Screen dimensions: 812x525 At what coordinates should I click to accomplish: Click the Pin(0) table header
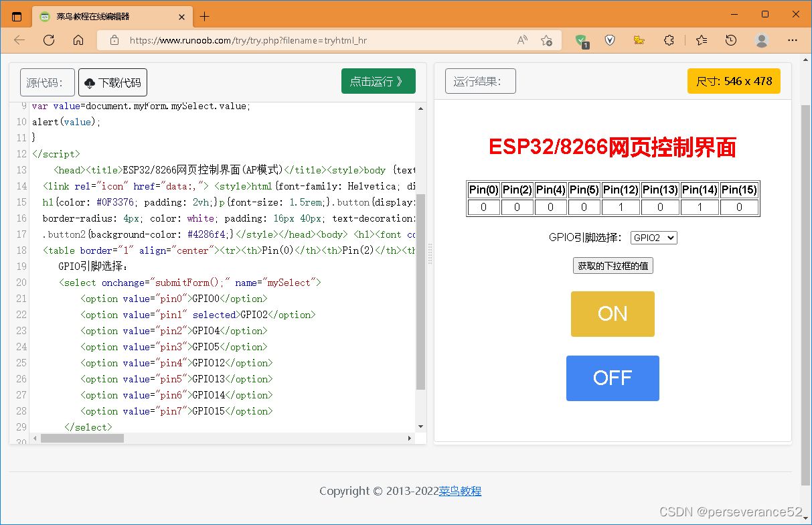click(484, 190)
